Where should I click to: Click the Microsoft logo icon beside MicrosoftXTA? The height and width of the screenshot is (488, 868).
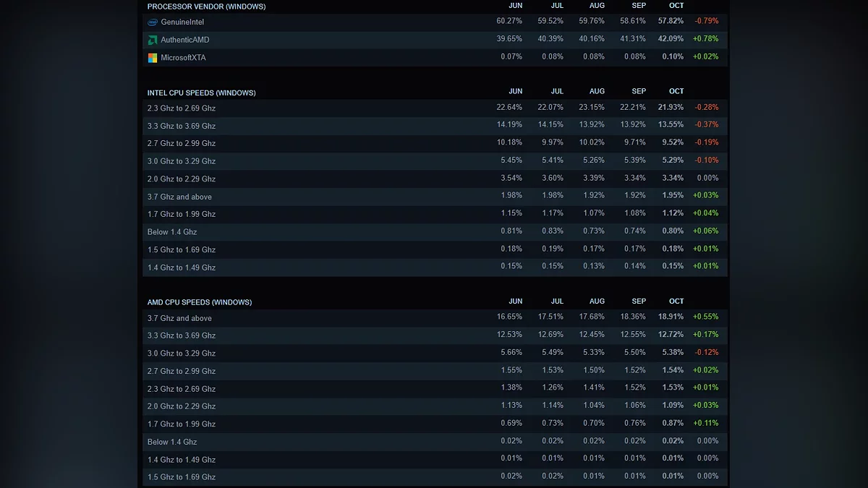pyautogui.click(x=153, y=58)
